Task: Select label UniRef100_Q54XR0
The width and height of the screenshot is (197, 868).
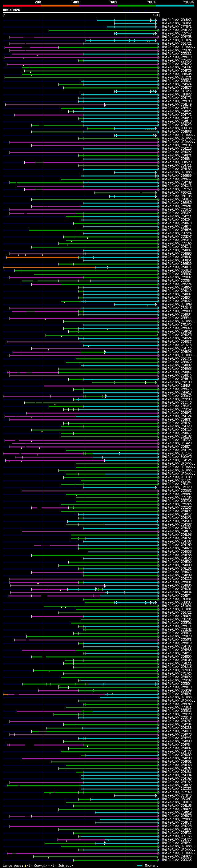Action: pyautogui.click(x=177, y=152)
